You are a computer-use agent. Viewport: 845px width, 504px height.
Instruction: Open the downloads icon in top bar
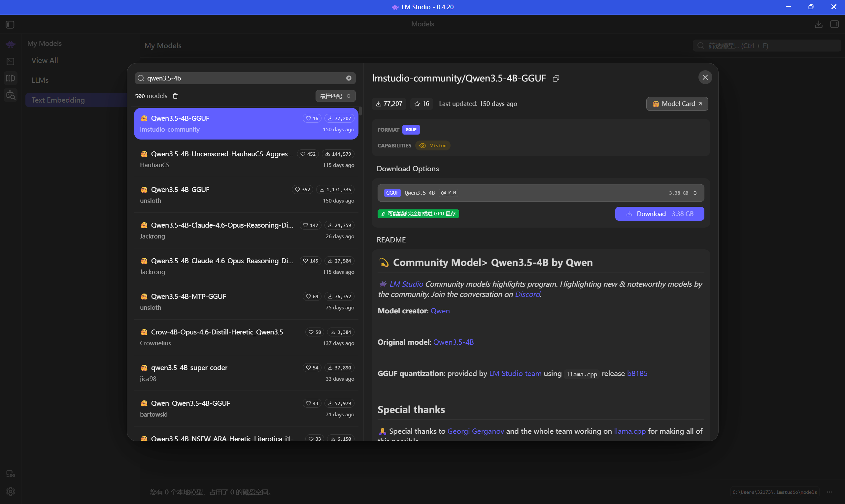(819, 24)
